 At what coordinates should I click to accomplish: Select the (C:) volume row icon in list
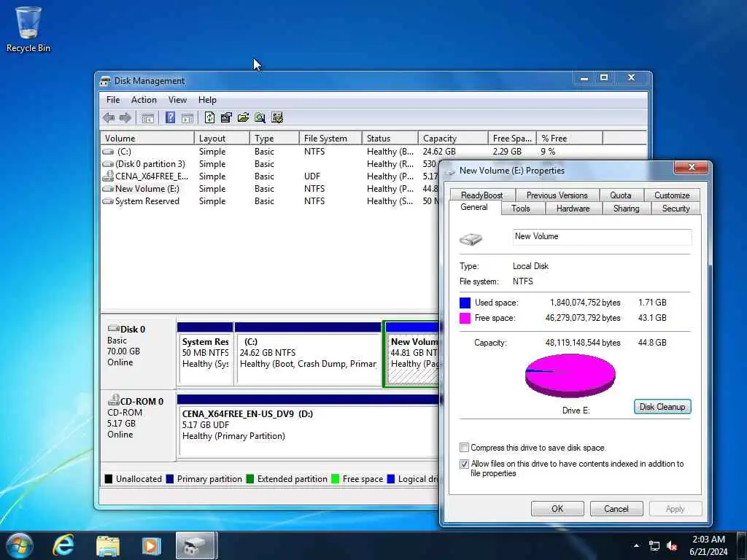coord(108,152)
